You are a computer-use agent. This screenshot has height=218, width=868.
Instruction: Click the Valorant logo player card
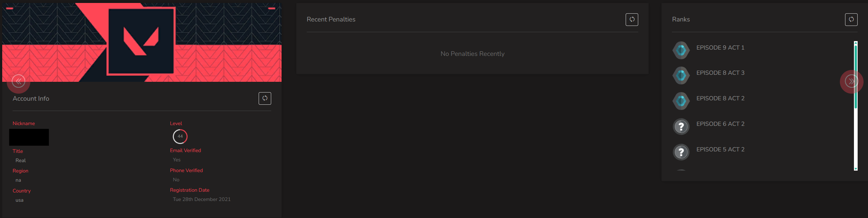pyautogui.click(x=141, y=41)
